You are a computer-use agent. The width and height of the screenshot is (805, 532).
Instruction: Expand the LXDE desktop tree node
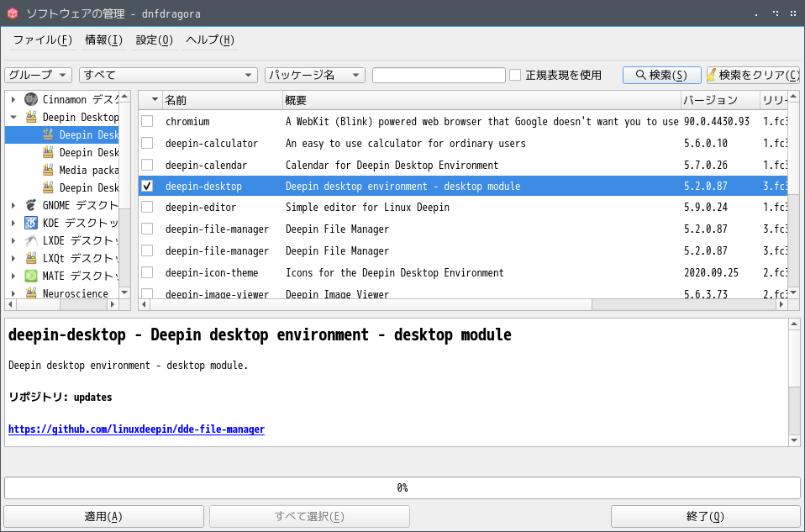(13, 240)
